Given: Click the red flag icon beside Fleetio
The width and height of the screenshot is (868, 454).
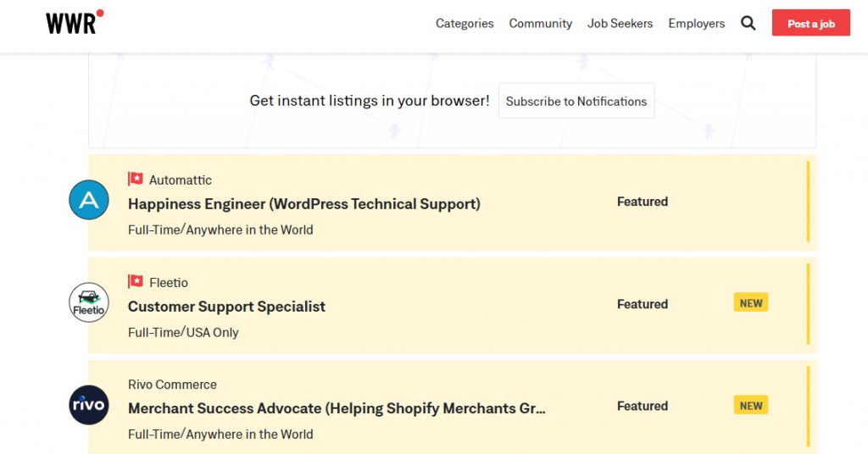Looking at the screenshot, I should 136,282.
